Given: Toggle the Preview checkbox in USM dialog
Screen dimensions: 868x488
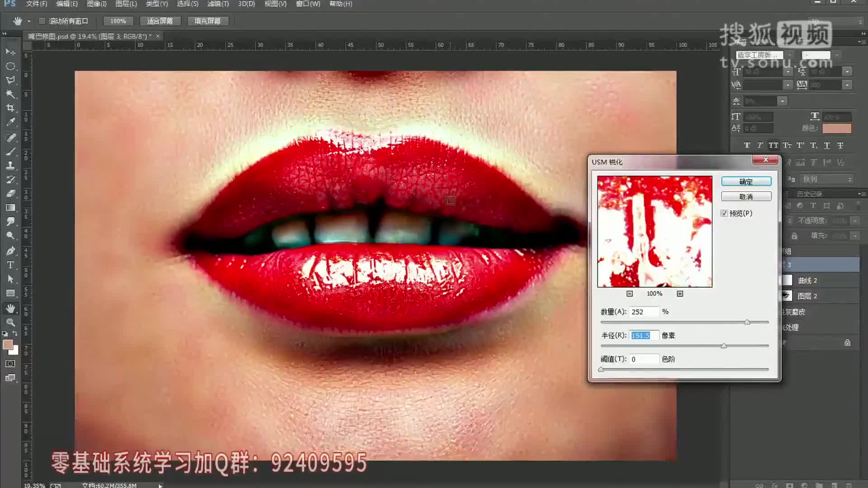Looking at the screenshot, I should pos(724,213).
